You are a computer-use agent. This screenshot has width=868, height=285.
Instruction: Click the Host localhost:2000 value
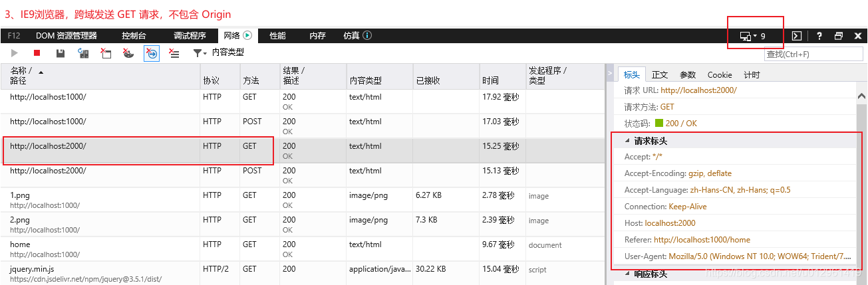670,223
